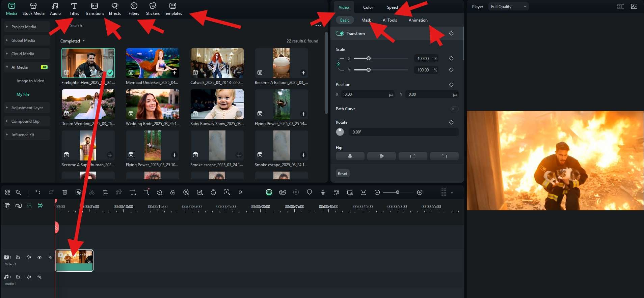Expand the Cloud Media folder
This screenshot has width=644, height=298.
[x=27, y=54]
